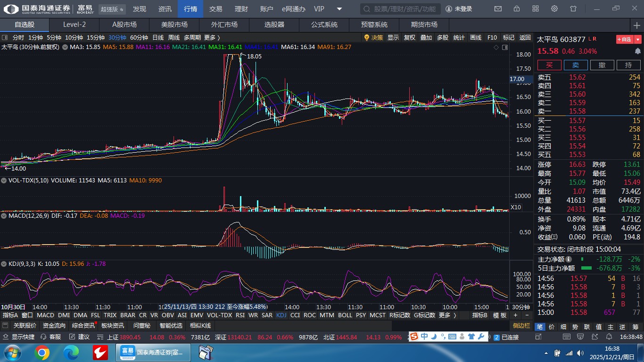Image resolution: width=644 pixels, height=362 pixels.
Task: Click the blue 卖 sell button
Action: tap(576, 66)
